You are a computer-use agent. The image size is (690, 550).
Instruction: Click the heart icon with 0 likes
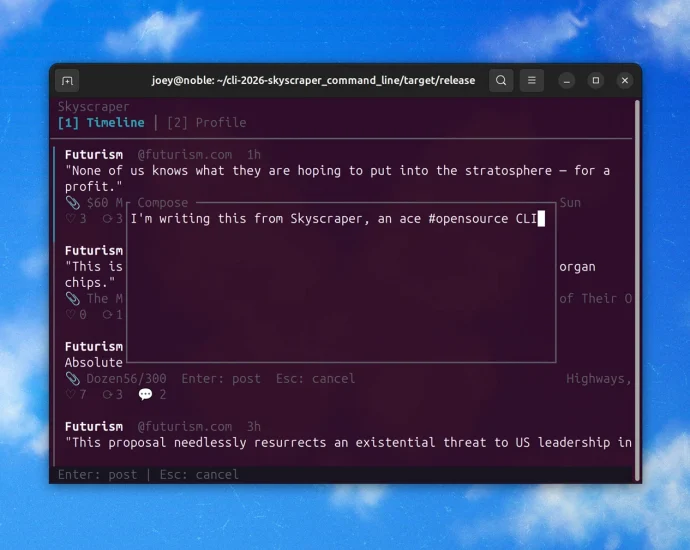(x=70, y=315)
